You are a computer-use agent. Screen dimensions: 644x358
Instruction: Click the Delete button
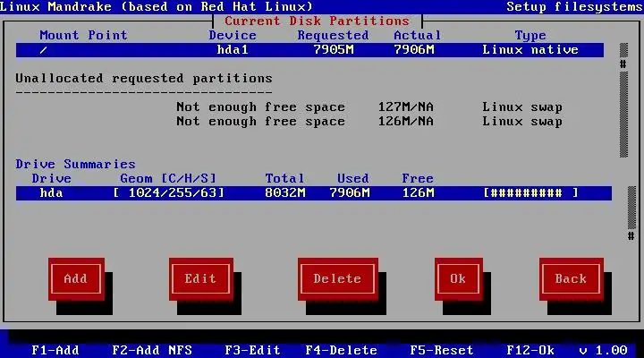(337, 279)
